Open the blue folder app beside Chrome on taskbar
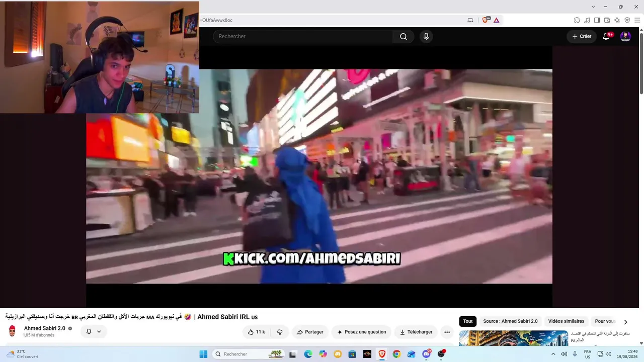 click(x=412, y=354)
